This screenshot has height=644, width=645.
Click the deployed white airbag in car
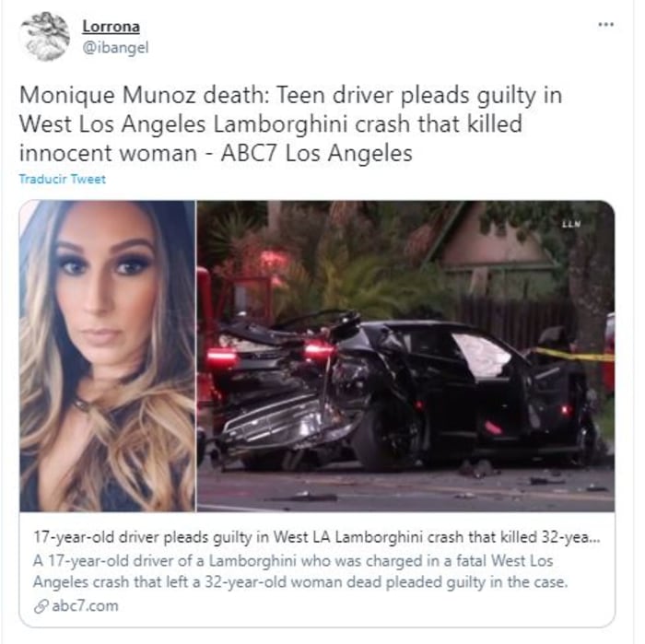tap(481, 355)
